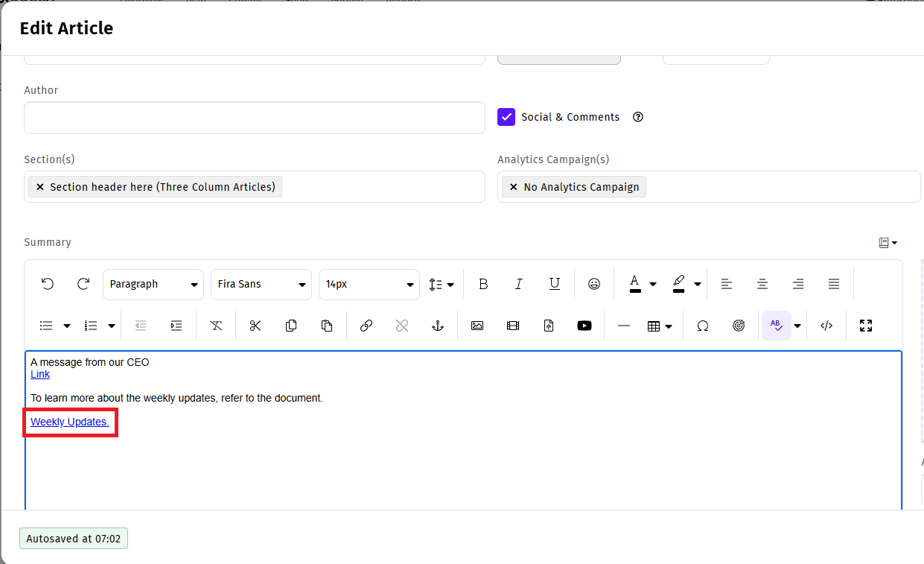Open the Paragraph format dropdown
Screen dimensions: 924x564
point(153,284)
